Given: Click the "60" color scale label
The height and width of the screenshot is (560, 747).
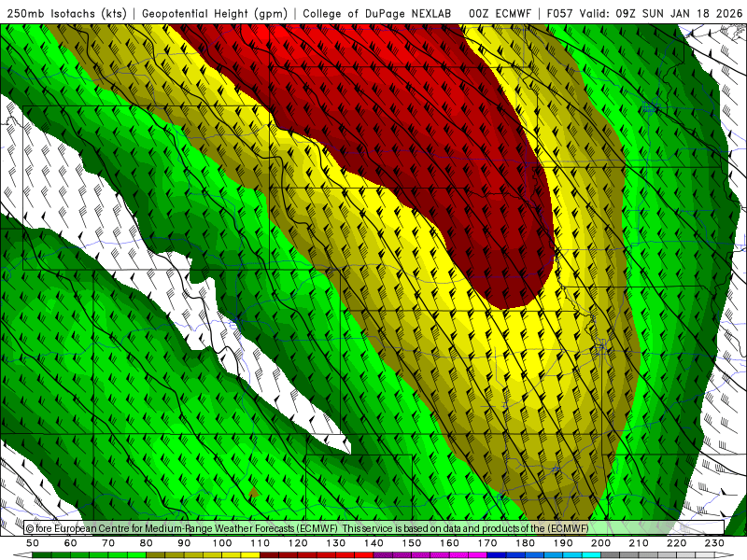Looking at the screenshot, I should 71,543.
